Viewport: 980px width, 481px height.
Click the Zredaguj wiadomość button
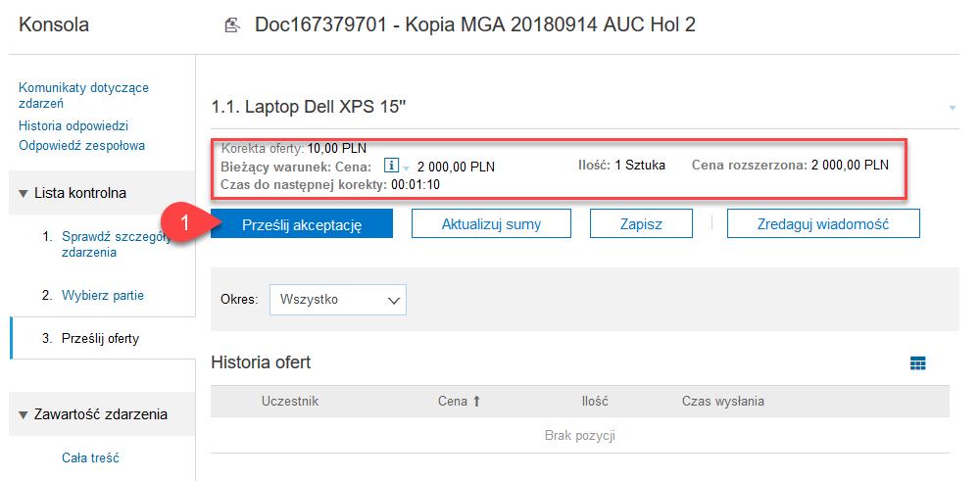[823, 223]
